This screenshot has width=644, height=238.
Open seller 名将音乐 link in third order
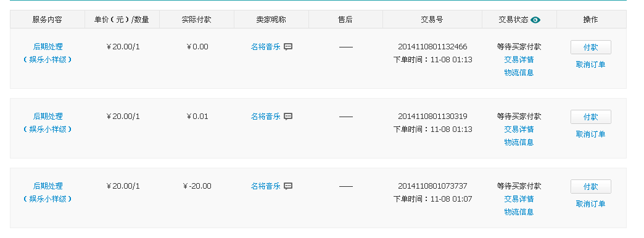265,186
